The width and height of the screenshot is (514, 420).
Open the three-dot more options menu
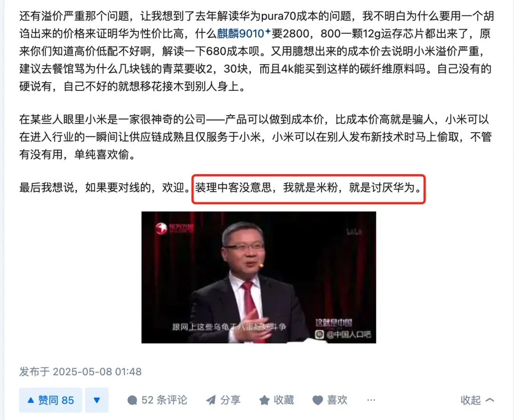(371, 400)
